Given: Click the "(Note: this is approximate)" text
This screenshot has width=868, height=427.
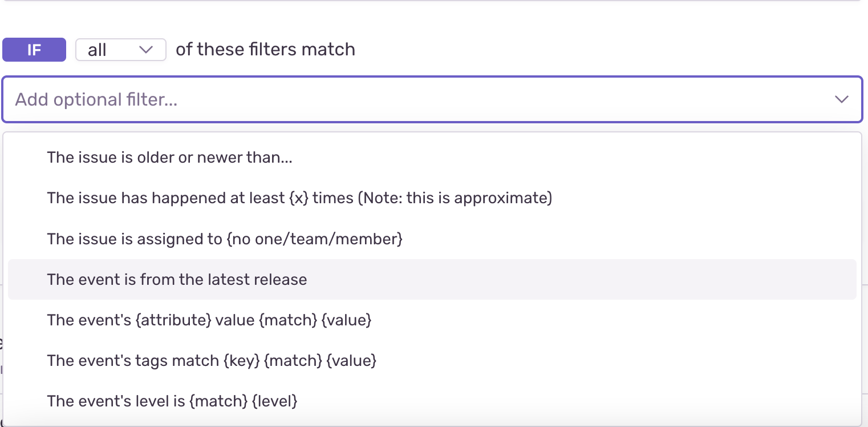Looking at the screenshot, I should [454, 198].
